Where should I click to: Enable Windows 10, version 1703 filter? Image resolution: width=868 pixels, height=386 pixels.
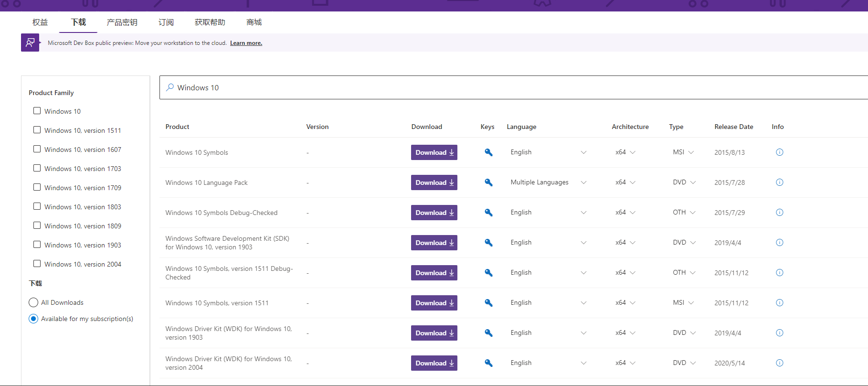click(37, 168)
